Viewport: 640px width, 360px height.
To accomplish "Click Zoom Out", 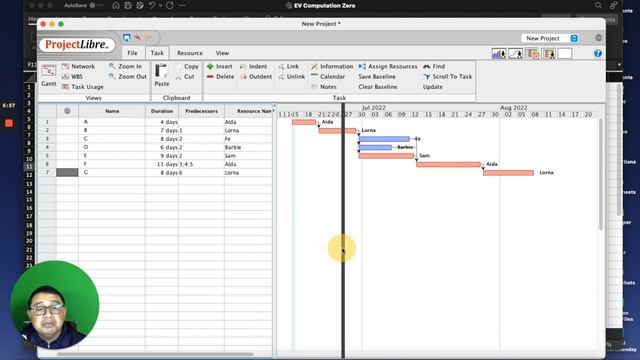I will click(127, 76).
